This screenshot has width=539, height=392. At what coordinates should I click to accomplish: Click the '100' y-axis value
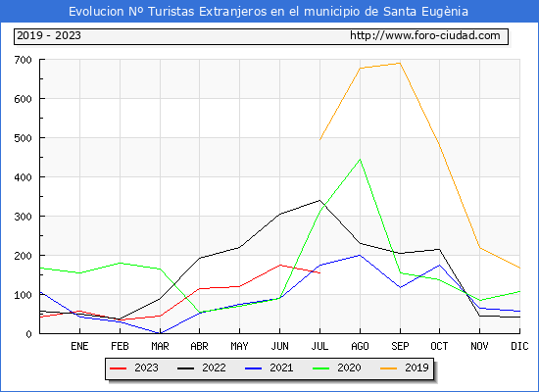[x=24, y=295]
